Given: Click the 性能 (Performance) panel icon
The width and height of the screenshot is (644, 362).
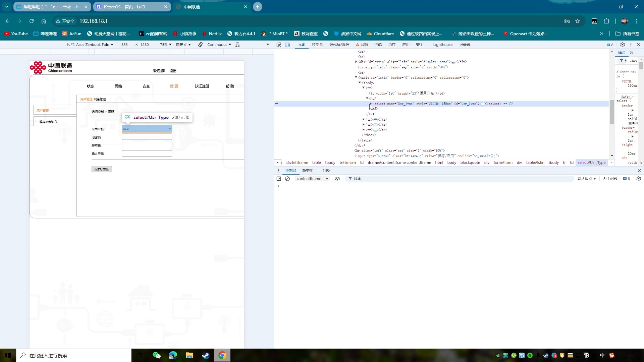Looking at the screenshot, I should click(380, 45).
